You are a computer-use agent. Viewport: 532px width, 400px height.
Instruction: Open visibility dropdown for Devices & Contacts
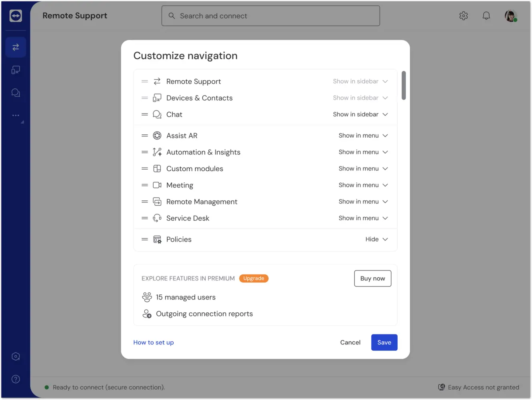click(x=360, y=98)
